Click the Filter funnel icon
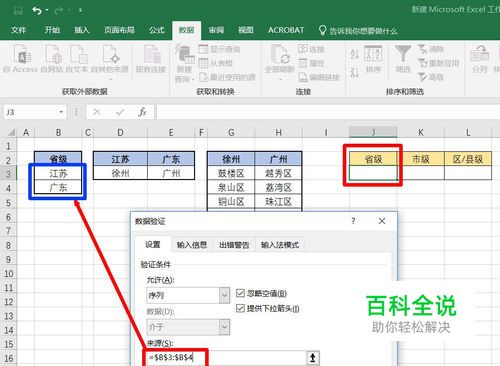The height and width of the screenshot is (366, 500). point(403,54)
